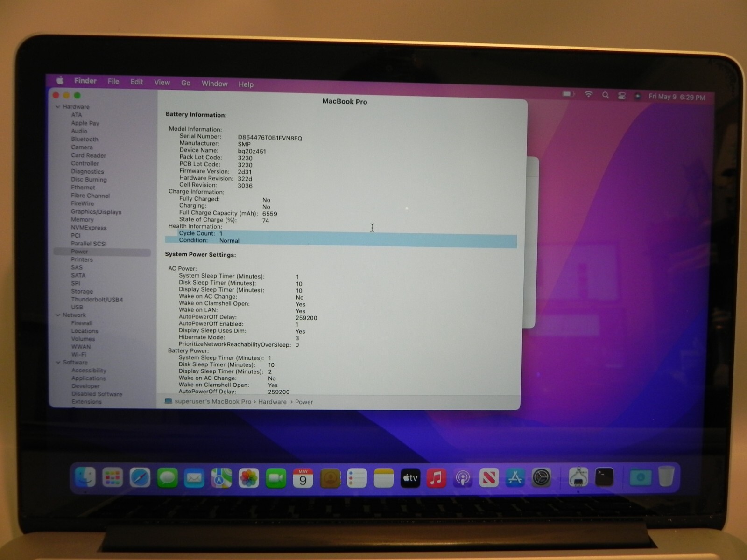Open the File menu
747x560 pixels.
tap(113, 81)
